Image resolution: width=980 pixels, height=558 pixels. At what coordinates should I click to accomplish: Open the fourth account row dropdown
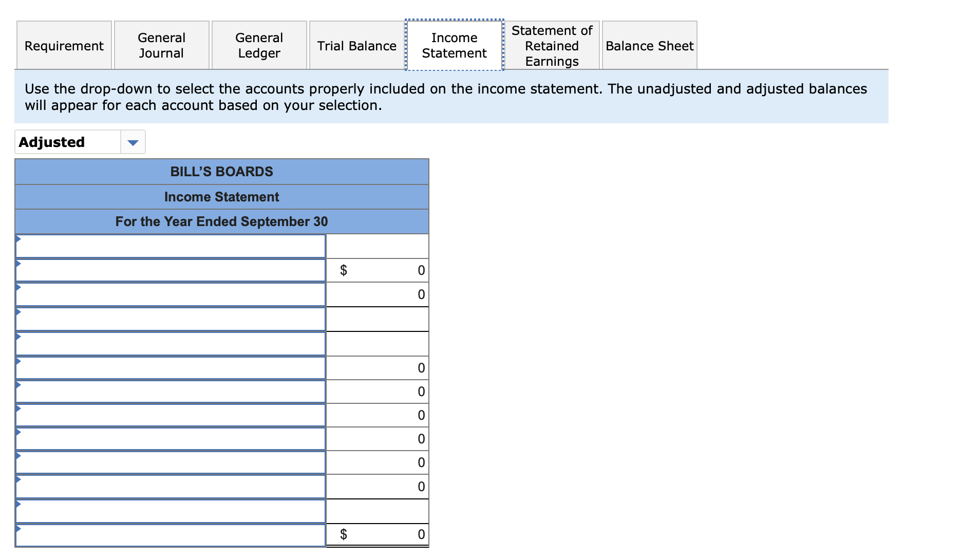(171, 319)
